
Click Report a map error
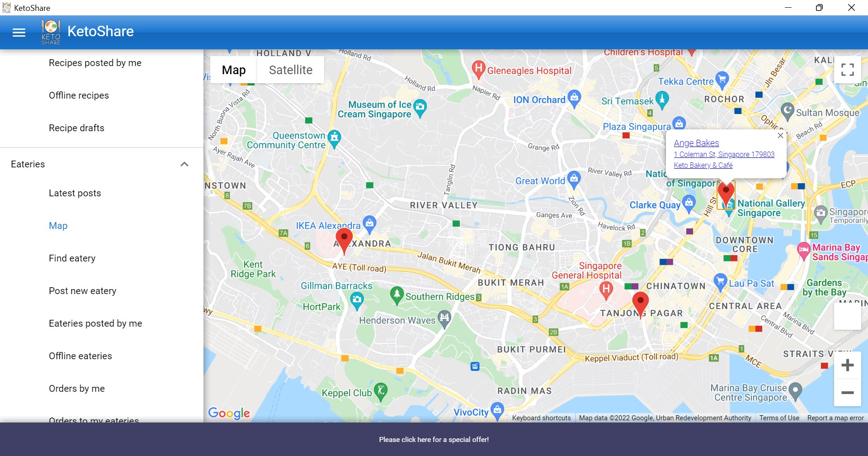835,418
